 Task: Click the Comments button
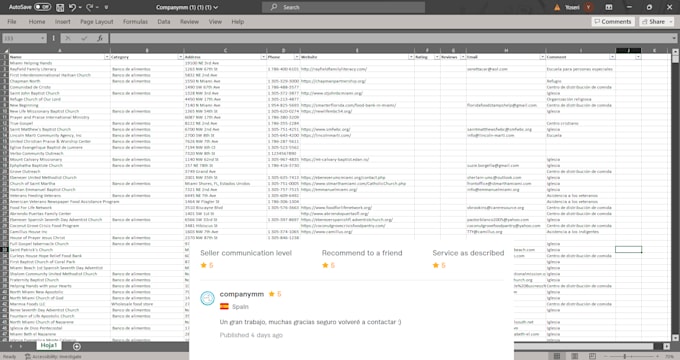tap(613, 21)
